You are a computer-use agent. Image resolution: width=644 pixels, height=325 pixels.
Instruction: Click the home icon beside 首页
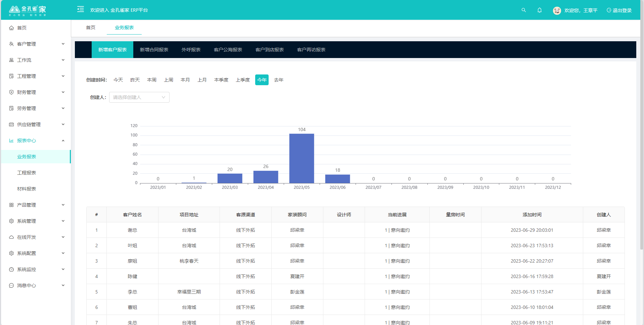(x=11, y=28)
